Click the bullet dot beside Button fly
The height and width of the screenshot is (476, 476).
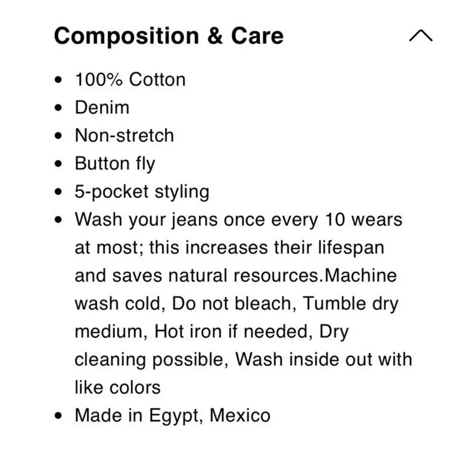[x=58, y=164]
